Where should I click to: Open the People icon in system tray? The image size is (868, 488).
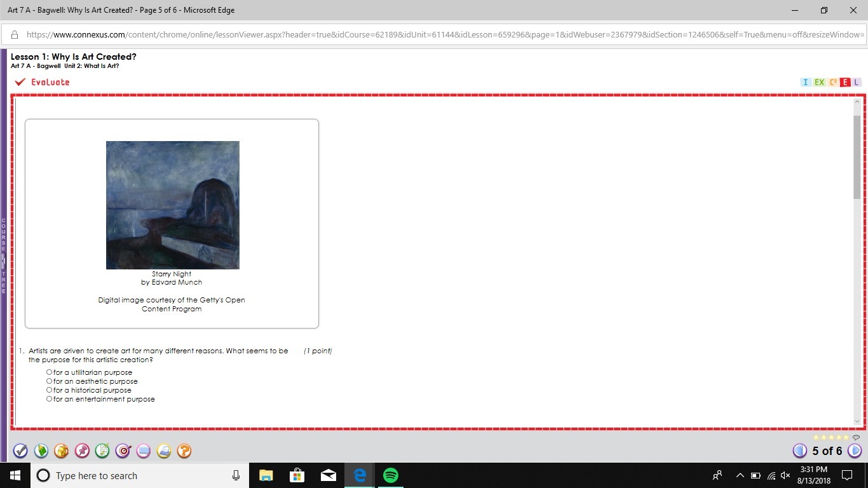point(717,475)
